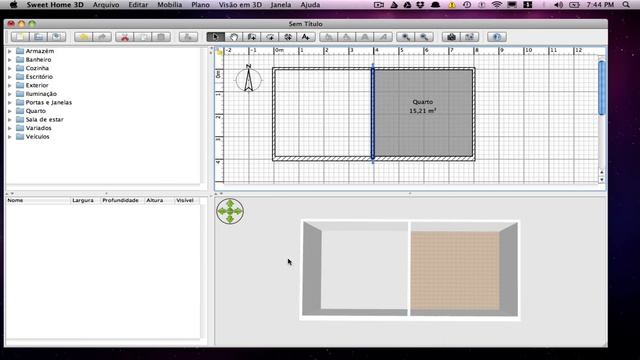The width and height of the screenshot is (640, 360).
Task: Open Spotlight search in menu bar
Action: coord(626,5)
